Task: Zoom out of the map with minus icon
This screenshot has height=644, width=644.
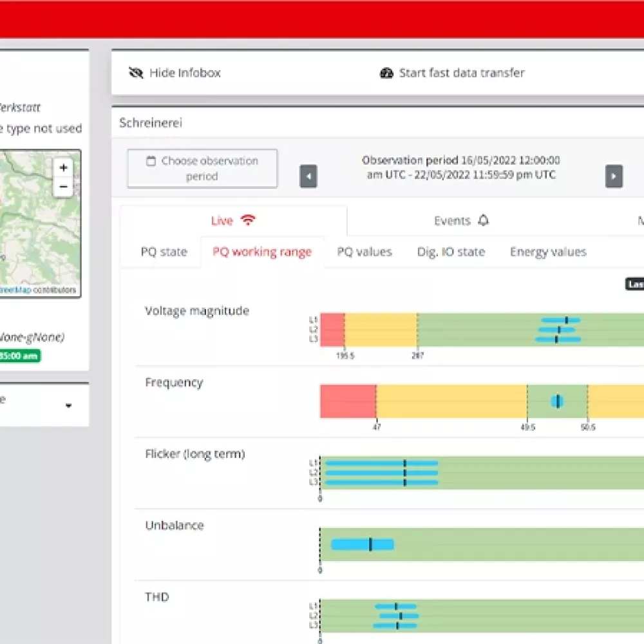Action: 63,187
